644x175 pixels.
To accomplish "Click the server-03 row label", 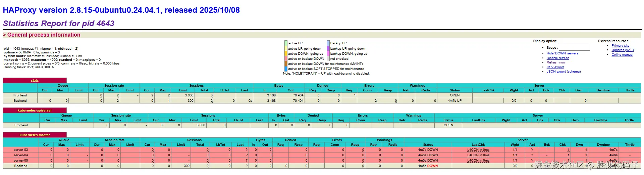I will point(21,150).
